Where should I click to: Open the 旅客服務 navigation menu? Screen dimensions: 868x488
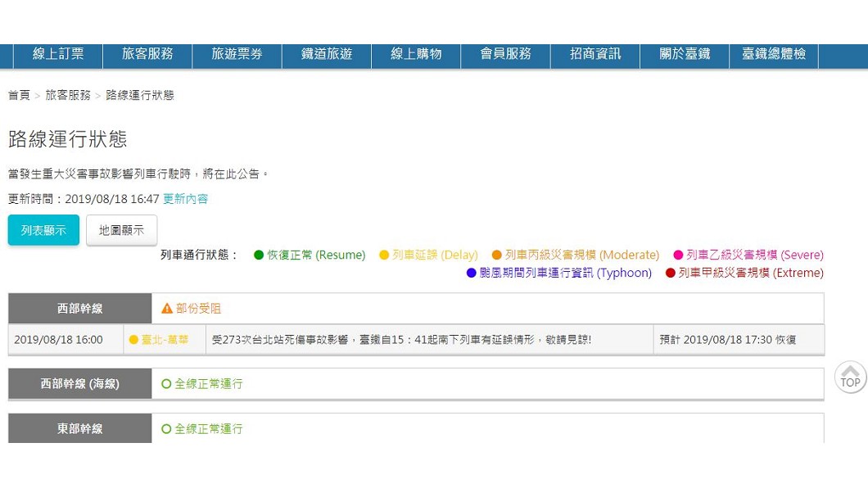[147, 54]
